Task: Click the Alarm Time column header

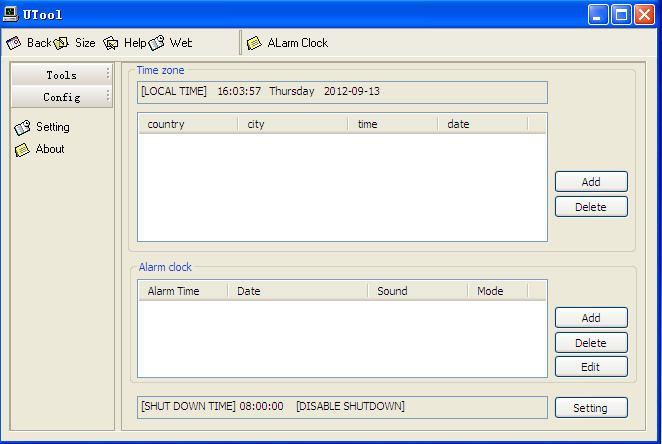Action: click(x=183, y=291)
